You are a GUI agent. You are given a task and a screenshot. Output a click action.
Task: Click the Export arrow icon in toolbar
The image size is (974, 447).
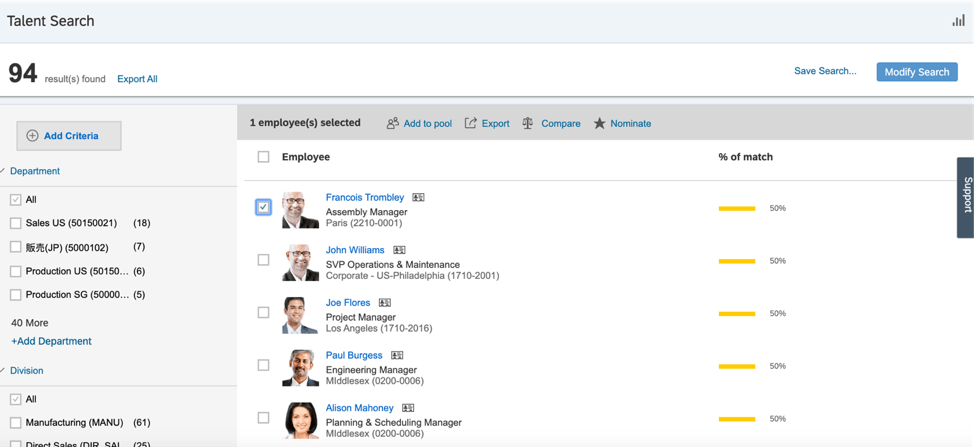pyautogui.click(x=470, y=123)
